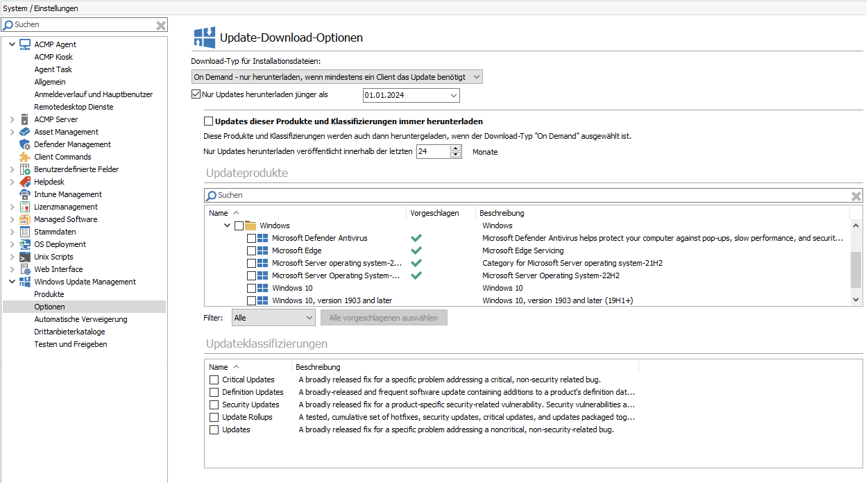Expand the Asset Management tree node

(12, 132)
